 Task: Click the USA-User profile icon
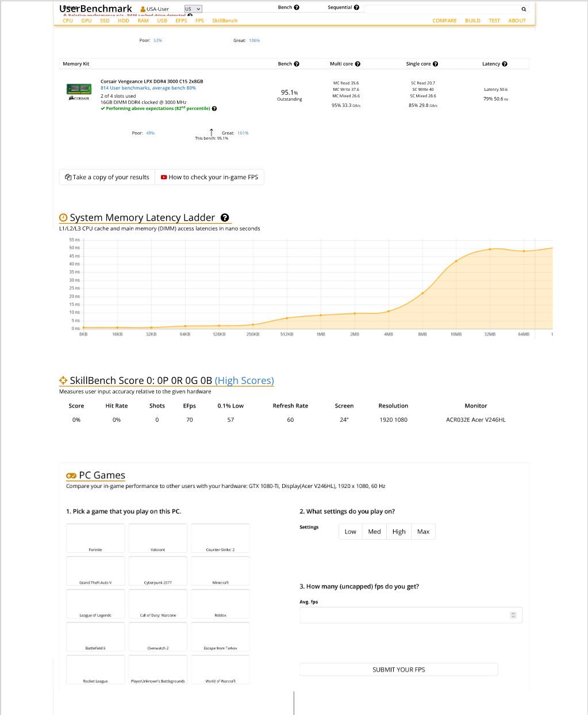coord(143,9)
